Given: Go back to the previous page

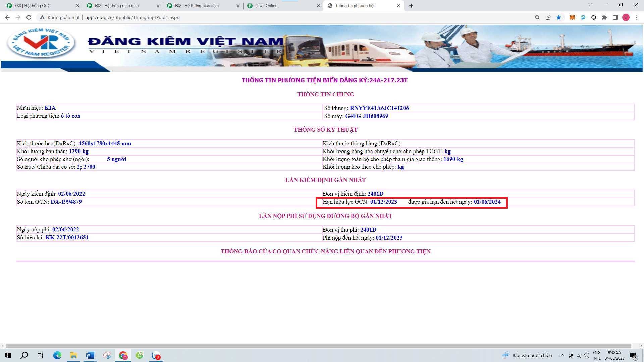Looking at the screenshot, I should (7, 17).
